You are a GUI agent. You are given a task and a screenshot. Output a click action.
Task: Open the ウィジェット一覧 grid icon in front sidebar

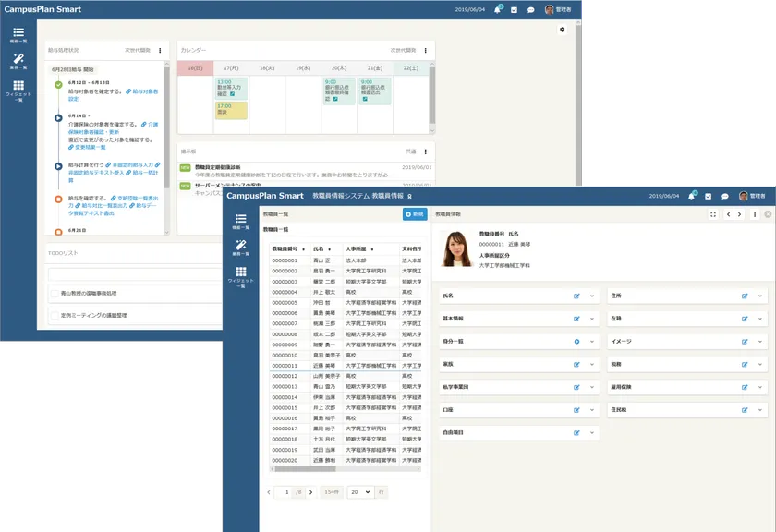tap(241, 274)
